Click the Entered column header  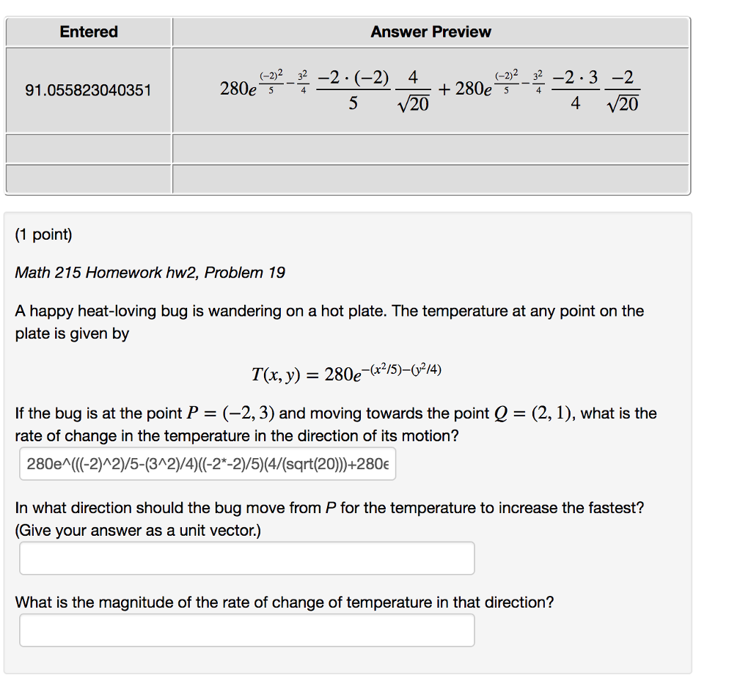(x=88, y=32)
